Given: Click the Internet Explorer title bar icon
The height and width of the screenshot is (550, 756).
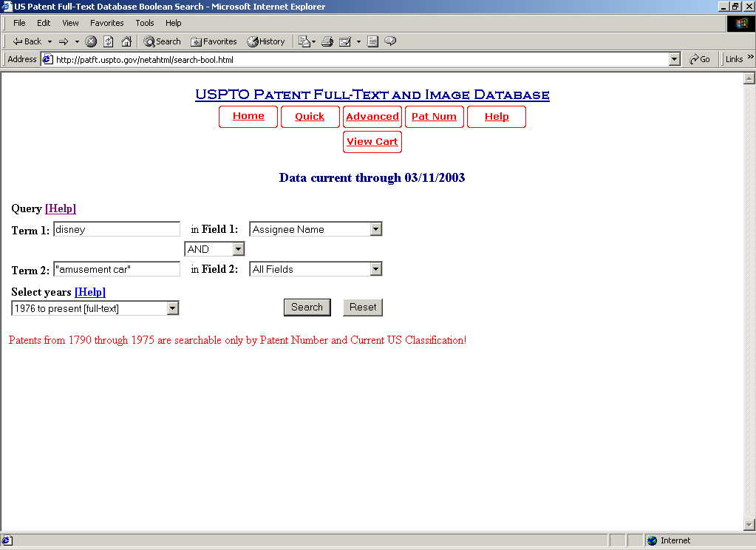Looking at the screenshot, I should 6,6.
